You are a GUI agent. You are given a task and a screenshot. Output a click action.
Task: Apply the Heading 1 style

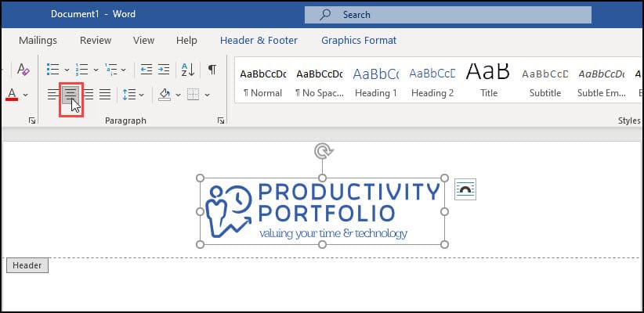(376, 82)
